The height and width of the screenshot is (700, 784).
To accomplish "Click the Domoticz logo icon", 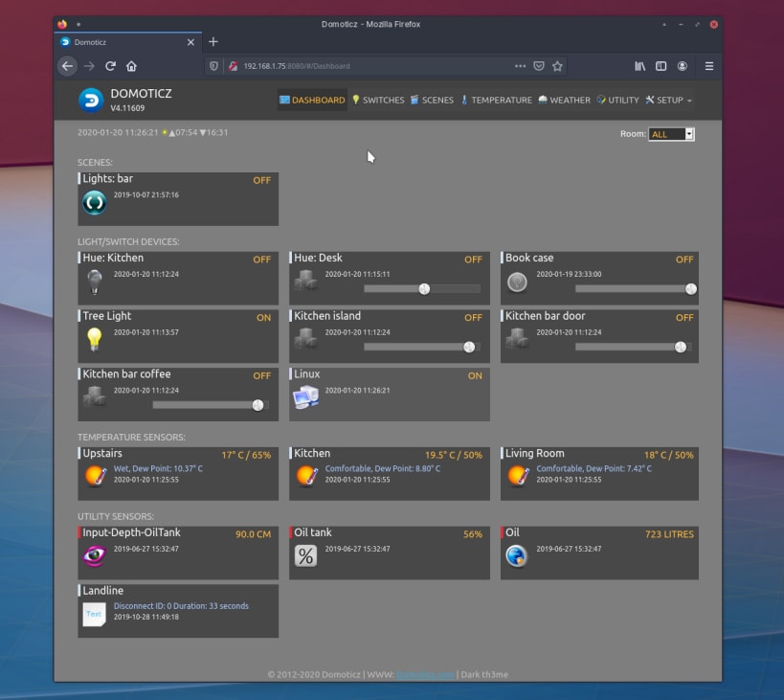I will pyautogui.click(x=91, y=100).
